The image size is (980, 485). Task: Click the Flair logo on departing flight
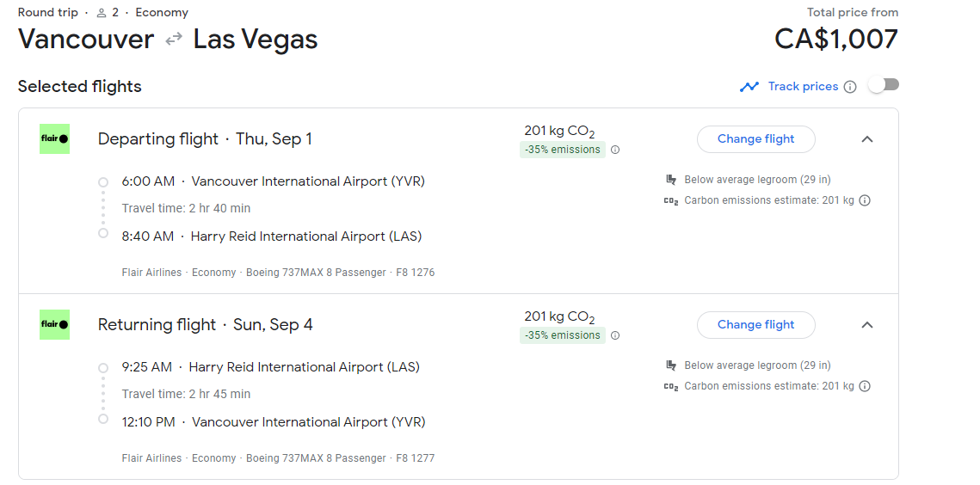pyautogui.click(x=55, y=139)
